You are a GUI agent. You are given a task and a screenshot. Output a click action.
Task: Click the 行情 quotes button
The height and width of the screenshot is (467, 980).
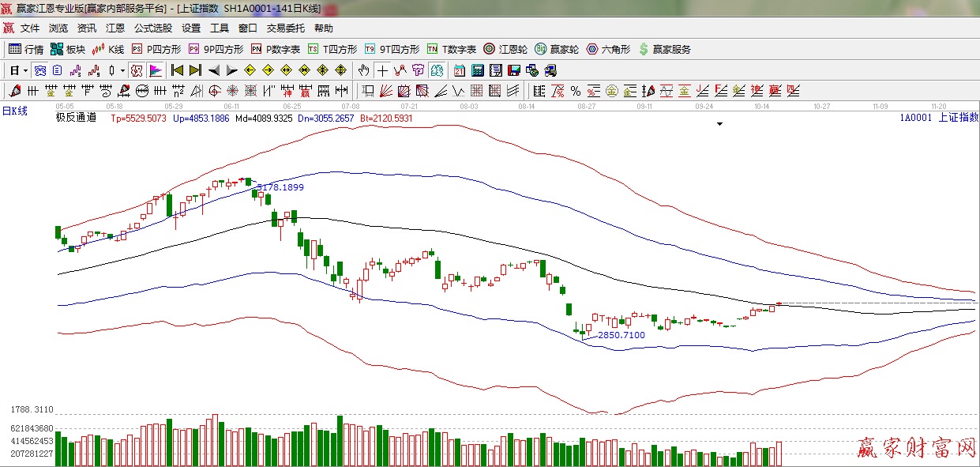(x=26, y=49)
